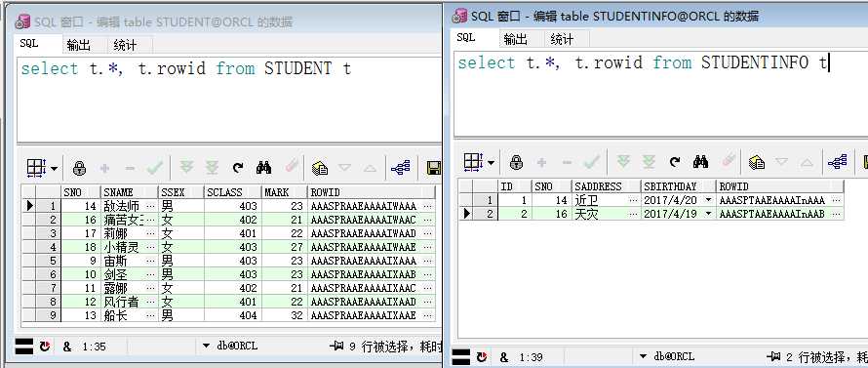The image size is (868, 368).
Task: Refresh the STUDENT query results
Action: click(238, 167)
